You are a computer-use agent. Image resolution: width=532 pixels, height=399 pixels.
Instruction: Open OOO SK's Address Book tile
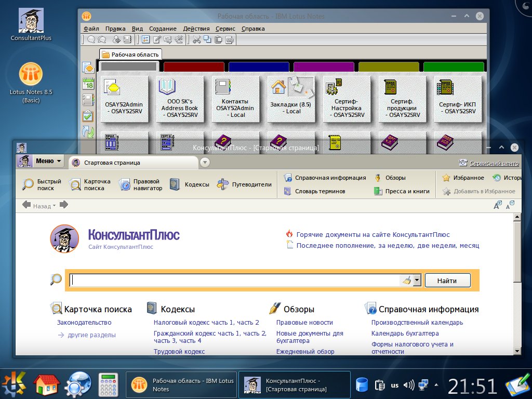coord(179,99)
